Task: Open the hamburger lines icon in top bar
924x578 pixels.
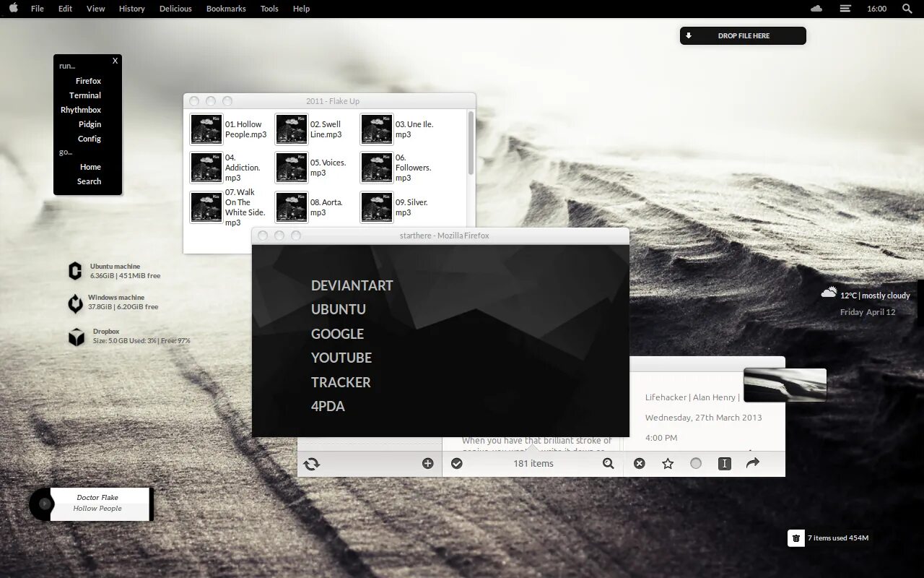Action: tap(845, 9)
